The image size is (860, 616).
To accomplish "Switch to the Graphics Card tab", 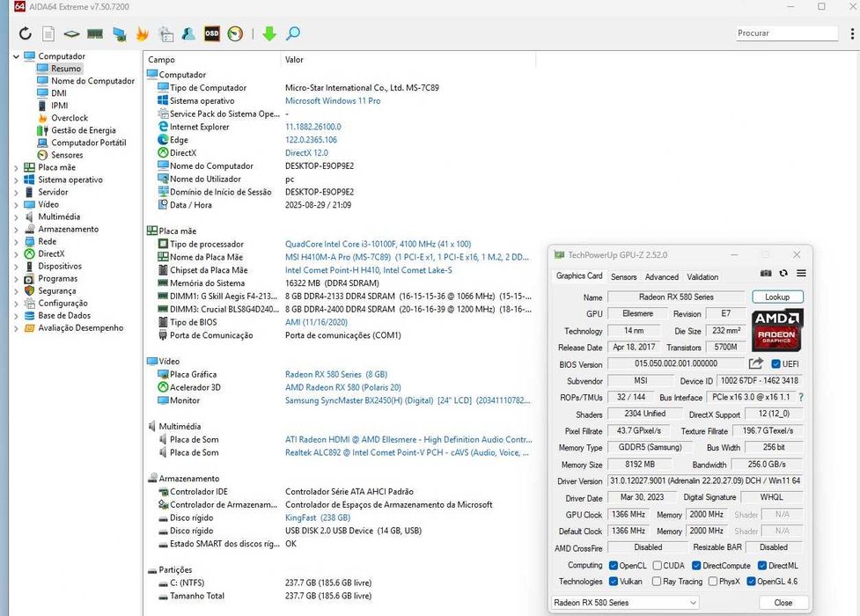I will click(x=579, y=276).
